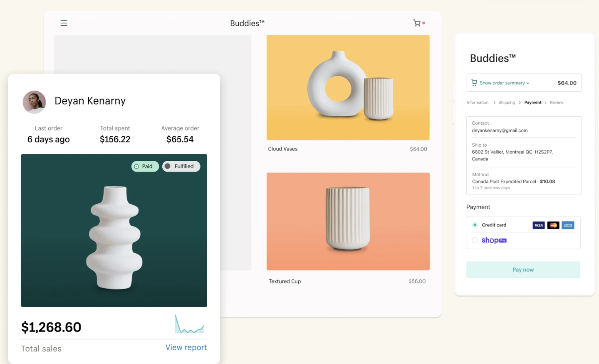This screenshot has height=364, width=599.
Task: Click the Shop Pay logo
Action: click(x=494, y=240)
